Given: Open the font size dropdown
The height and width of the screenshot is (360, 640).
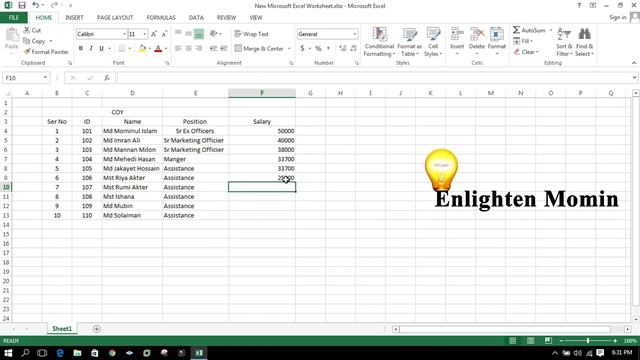Looking at the screenshot, I should coord(144,34).
